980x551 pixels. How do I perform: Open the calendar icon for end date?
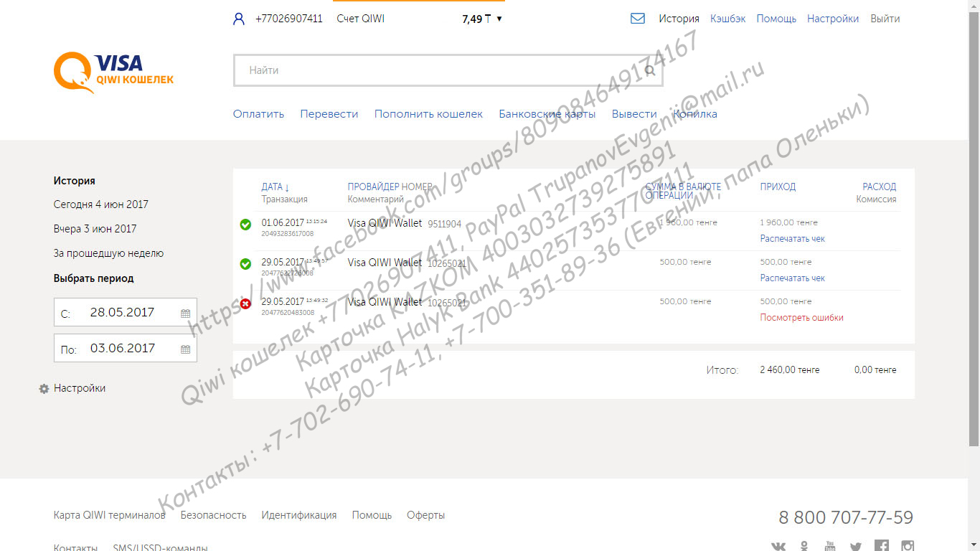185,349
